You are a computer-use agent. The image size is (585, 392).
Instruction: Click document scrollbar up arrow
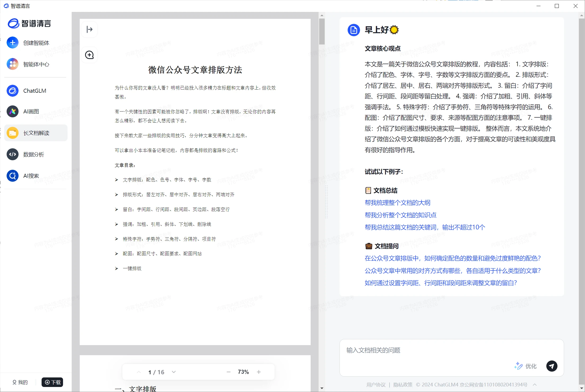click(x=322, y=15)
